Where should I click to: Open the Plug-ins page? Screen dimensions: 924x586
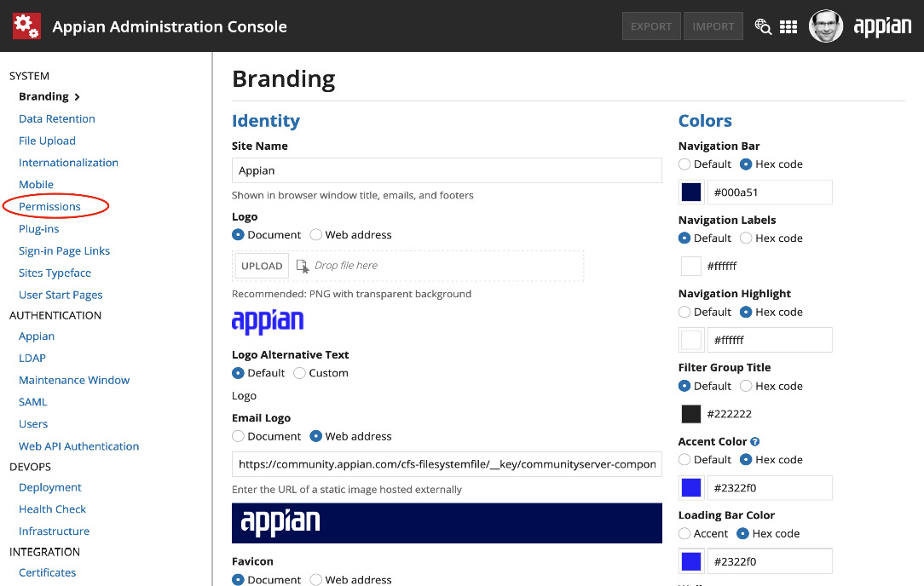39,228
